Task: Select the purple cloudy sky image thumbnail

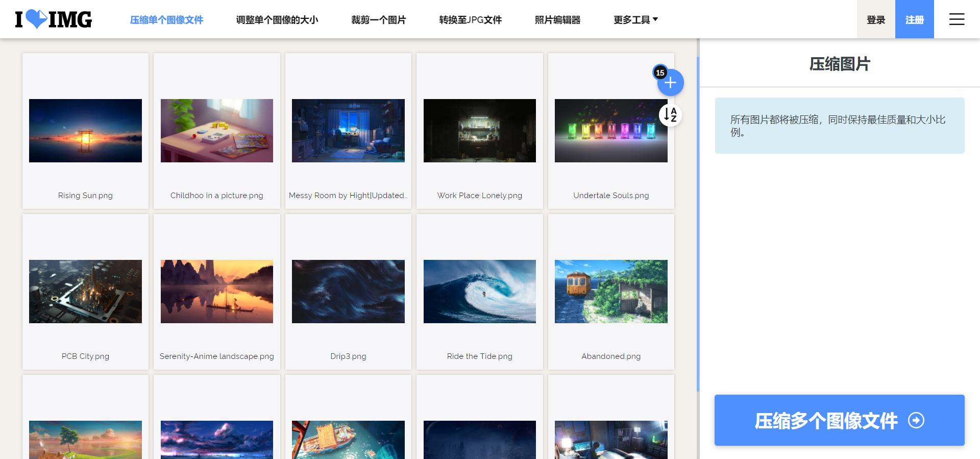Action: (x=217, y=440)
